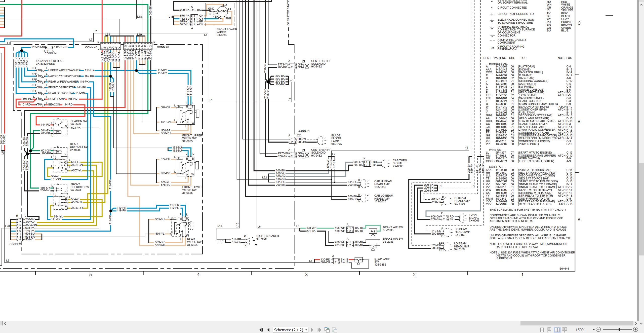Go to the next page
The image size is (644, 333).
click(312, 330)
